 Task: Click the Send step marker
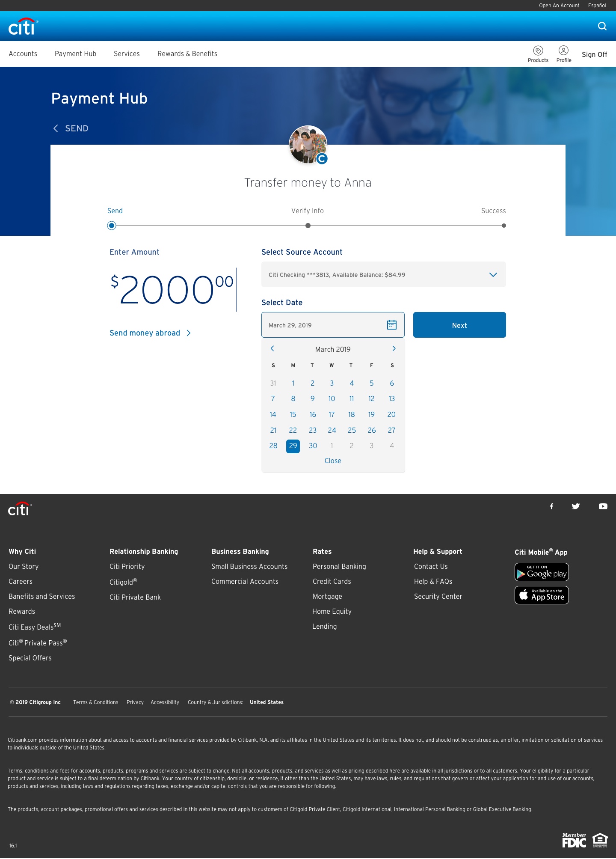point(112,226)
